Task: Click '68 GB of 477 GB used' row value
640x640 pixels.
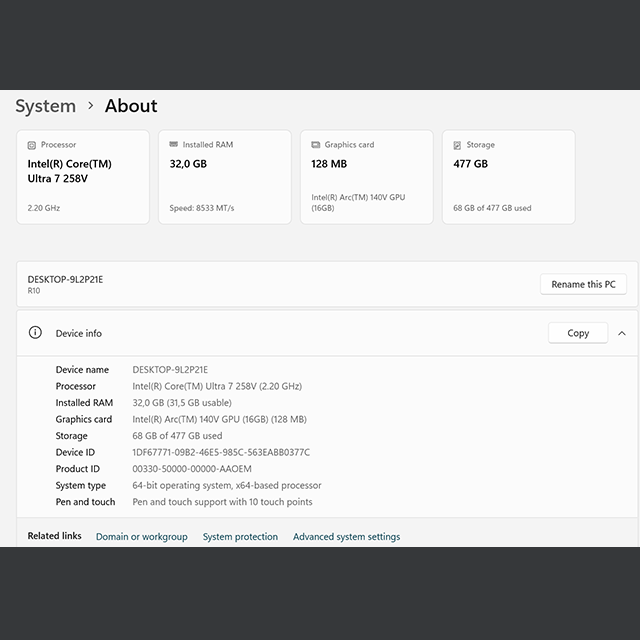Action: tap(177, 436)
